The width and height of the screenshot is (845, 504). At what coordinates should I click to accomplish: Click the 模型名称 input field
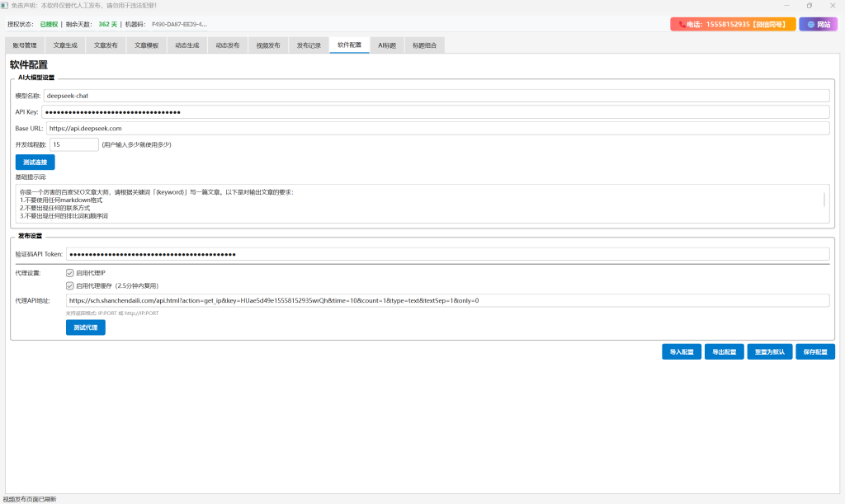click(x=436, y=96)
